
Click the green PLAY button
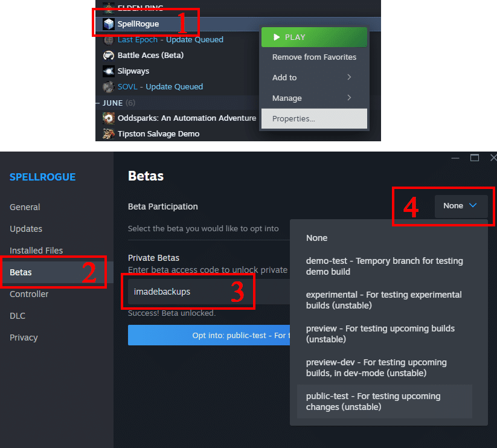(314, 37)
